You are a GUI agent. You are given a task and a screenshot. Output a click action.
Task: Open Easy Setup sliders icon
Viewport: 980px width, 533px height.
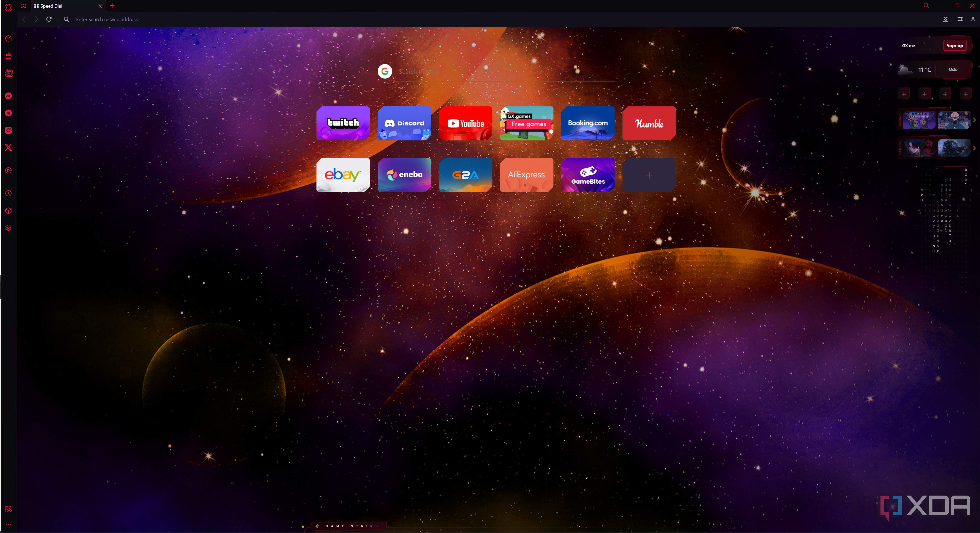tap(960, 19)
